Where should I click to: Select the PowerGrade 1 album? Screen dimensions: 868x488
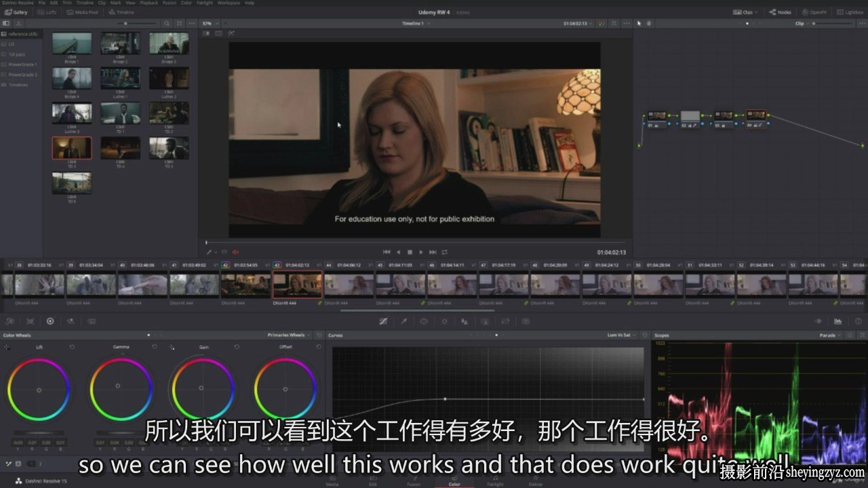(x=22, y=64)
